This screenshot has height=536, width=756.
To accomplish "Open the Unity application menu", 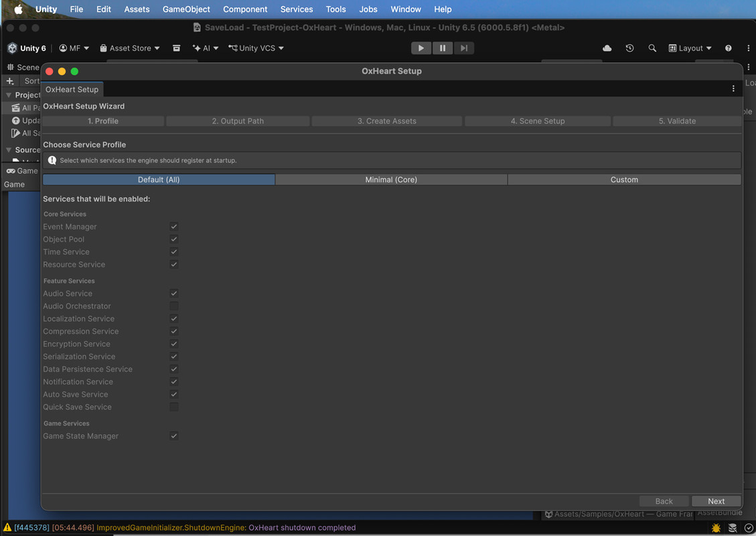I will [x=46, y=9].
